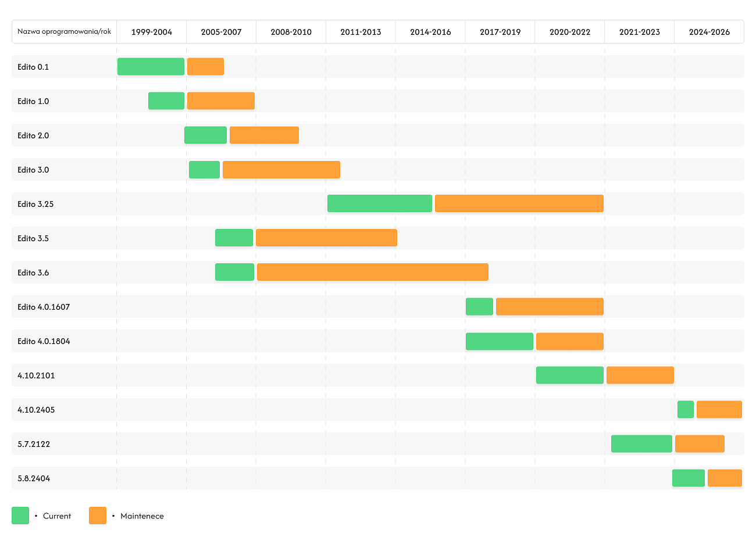Image resolution: width=756 pixels, height=544 pixels.
Task: Click the Edito 3.5 row label
Action: tap(33, 238)
